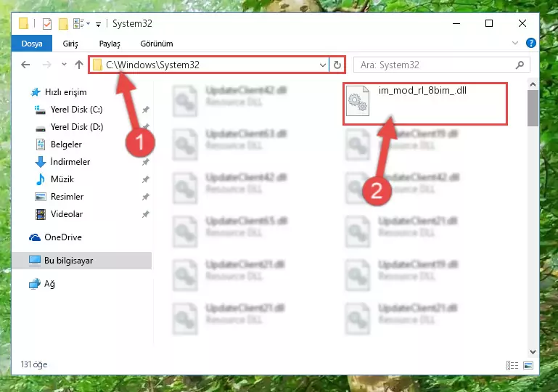Click the Ara: System32 search field

(x=441, y=65)
